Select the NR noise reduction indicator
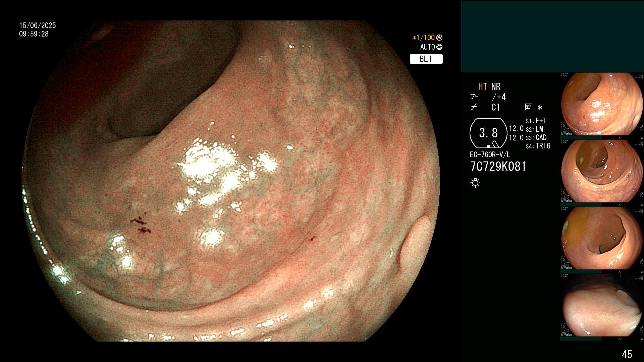Screen dimensions: 644x362 pyautogui.click(x=496, y=86)
